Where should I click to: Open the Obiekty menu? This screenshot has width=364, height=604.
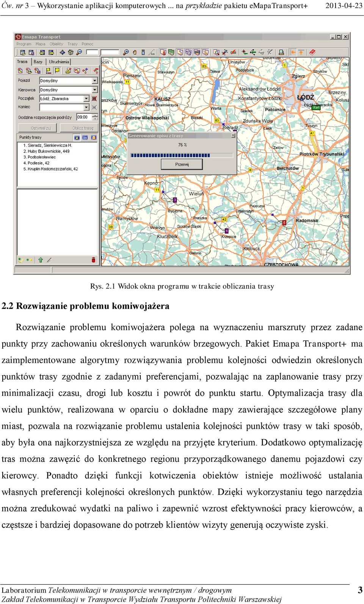[x=56, y=44]
